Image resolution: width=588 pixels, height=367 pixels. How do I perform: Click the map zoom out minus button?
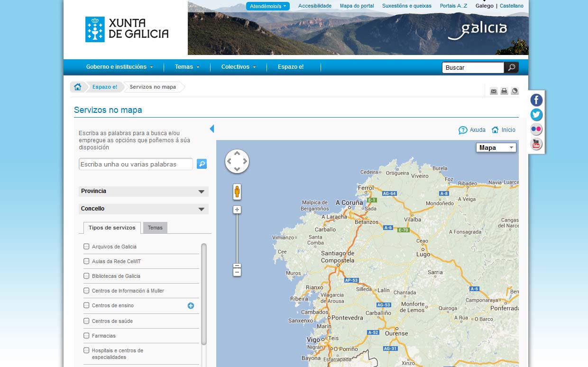(x=237, y=272)
